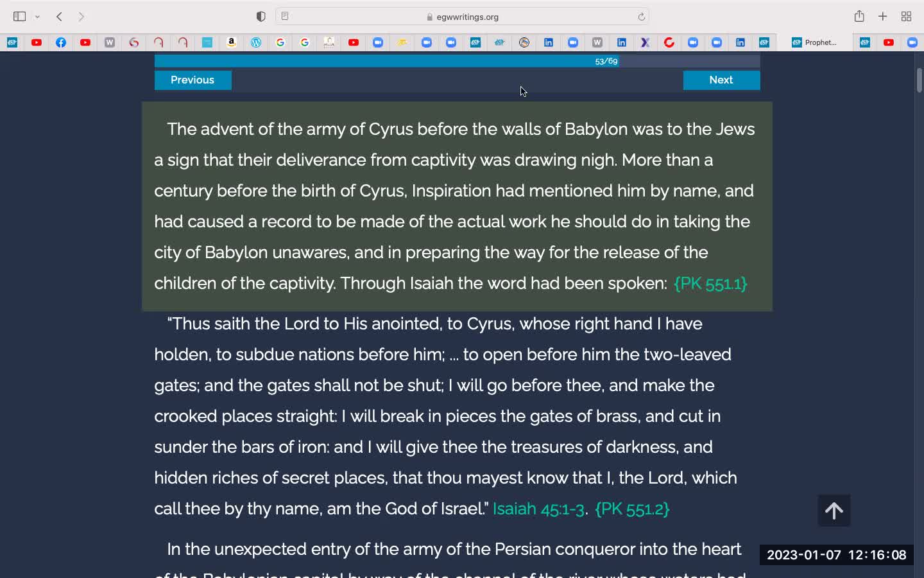Click the page's vertical scrollbar thumb

click(x=919, y=79)
